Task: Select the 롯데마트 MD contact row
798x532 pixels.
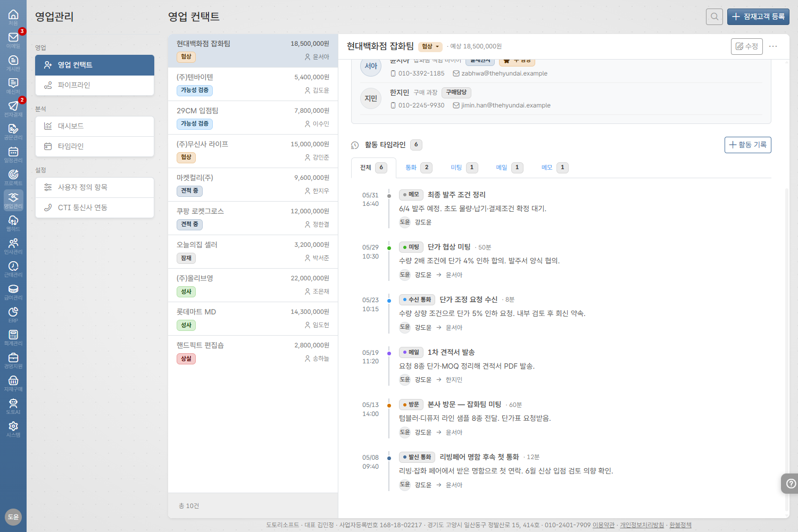Action: [253, 319]
